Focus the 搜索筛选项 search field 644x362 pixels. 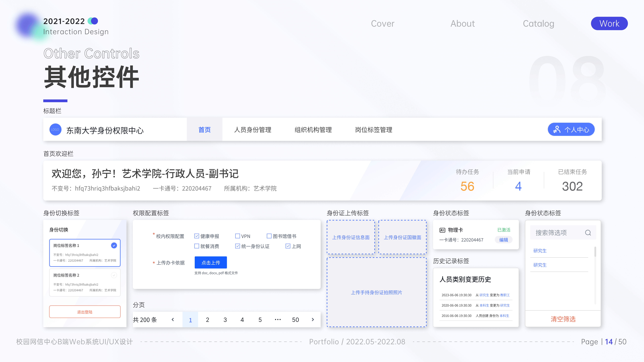[563, 233]
